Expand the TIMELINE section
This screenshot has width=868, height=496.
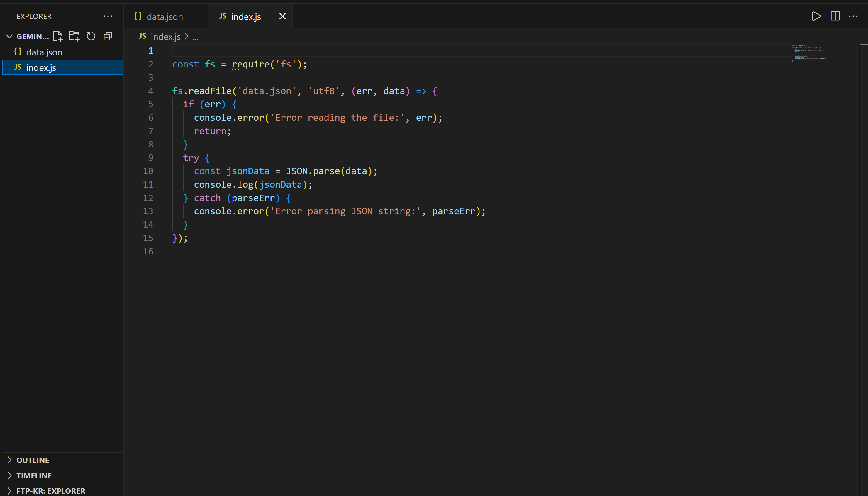[x=63, y=475]
